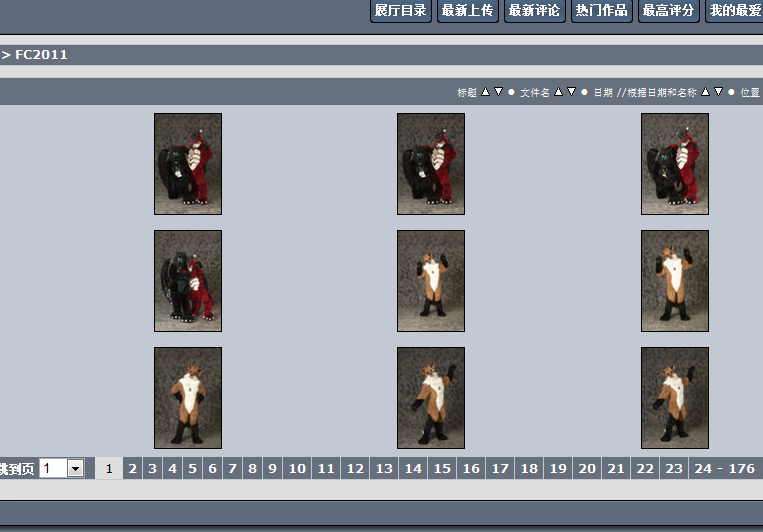Open the 跳到页 page jump dropdown
Image resolution: width=763 pixels, height=532 pixels.
pyautogui.click(x=75, y=469)
